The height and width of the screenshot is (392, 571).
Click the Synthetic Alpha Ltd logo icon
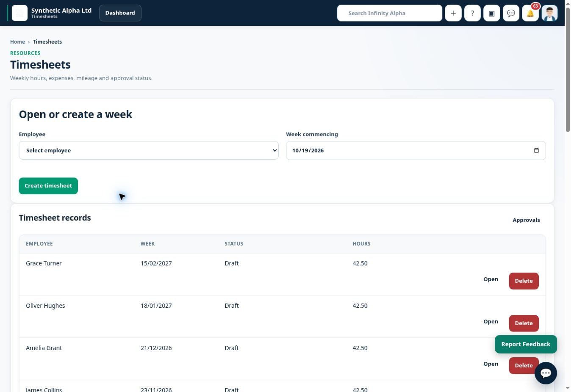point(19,13)
